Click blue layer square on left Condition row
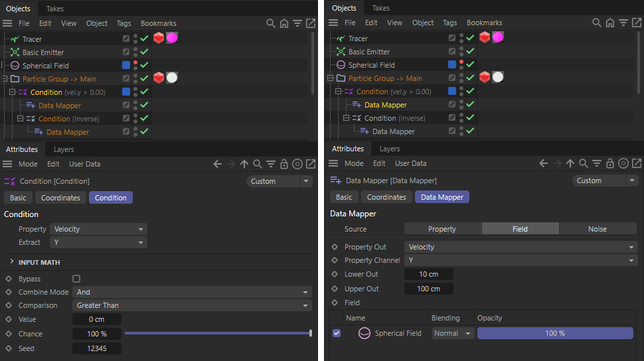Screen dimensions: 644x361 pyautogui.click(x=126, y=92)
